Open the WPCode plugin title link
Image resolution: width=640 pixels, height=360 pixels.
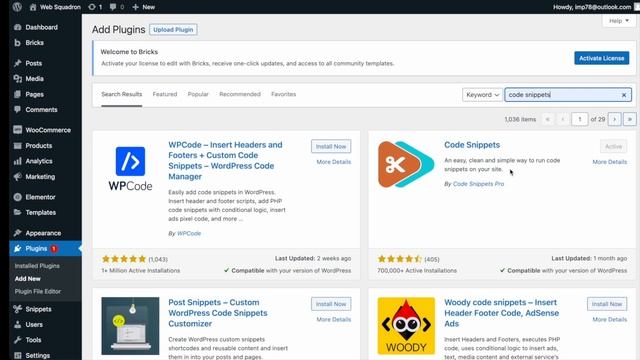tap(225, 161)
